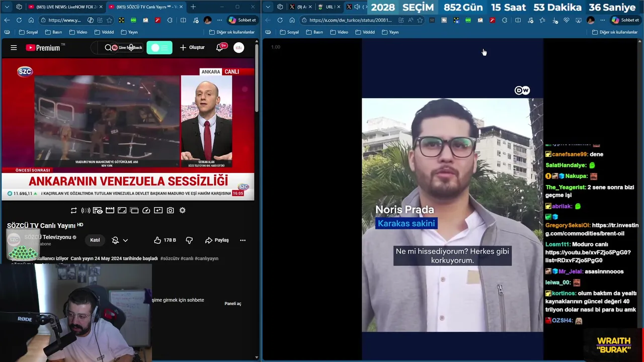Click Paneli aç to open chat panel
This screenshot has height=362, width=644.
pos(232,304)
